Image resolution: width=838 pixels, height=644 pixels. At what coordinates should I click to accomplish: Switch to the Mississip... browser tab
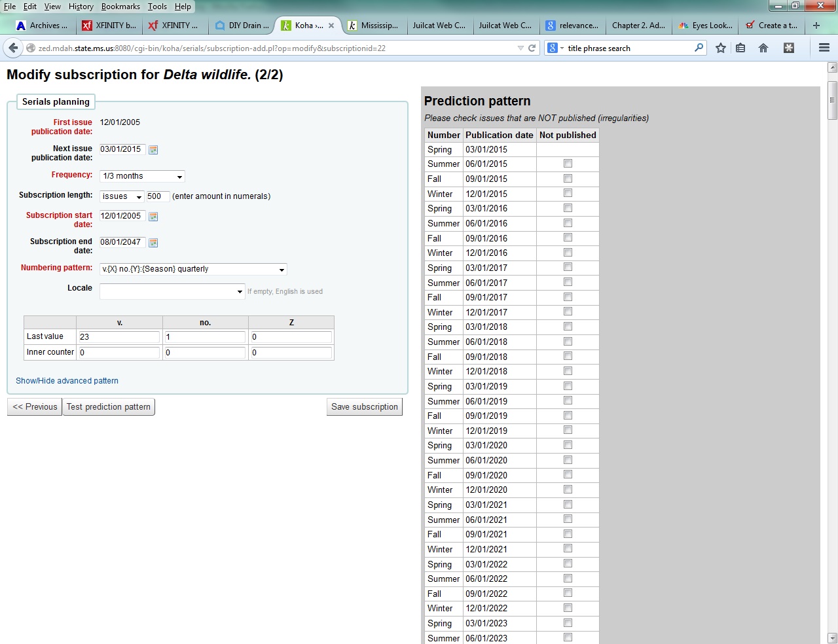pyautogui.click(x=373, y=26)
